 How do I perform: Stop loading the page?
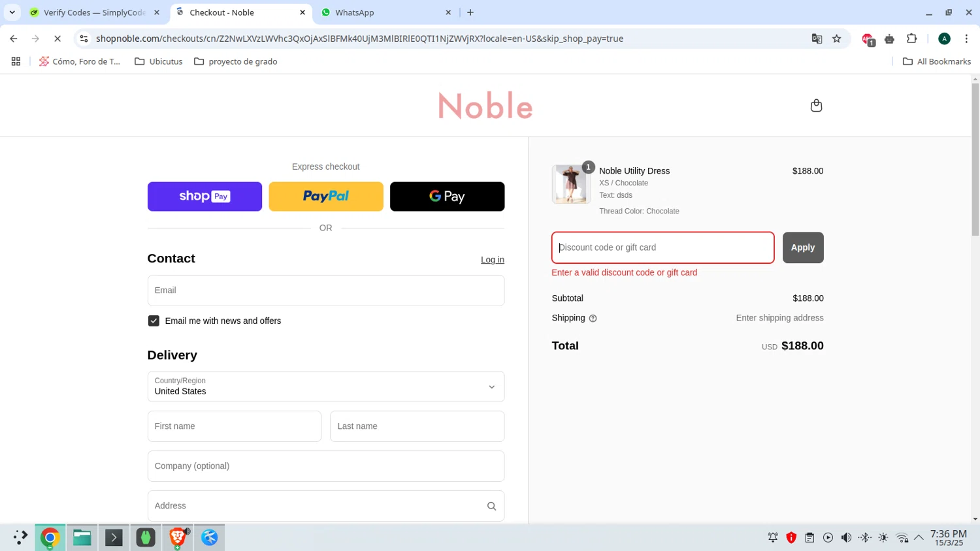(57, 39)
